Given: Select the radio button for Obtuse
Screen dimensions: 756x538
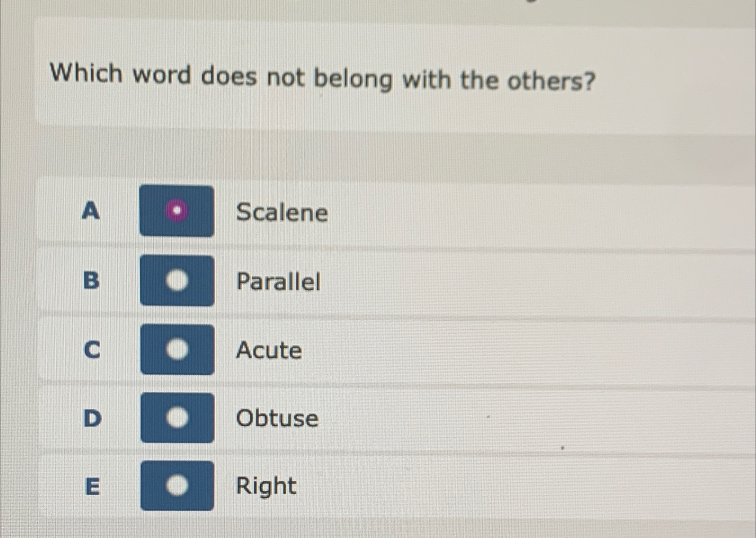Looking at the screenshot, I should click(177, 418).
